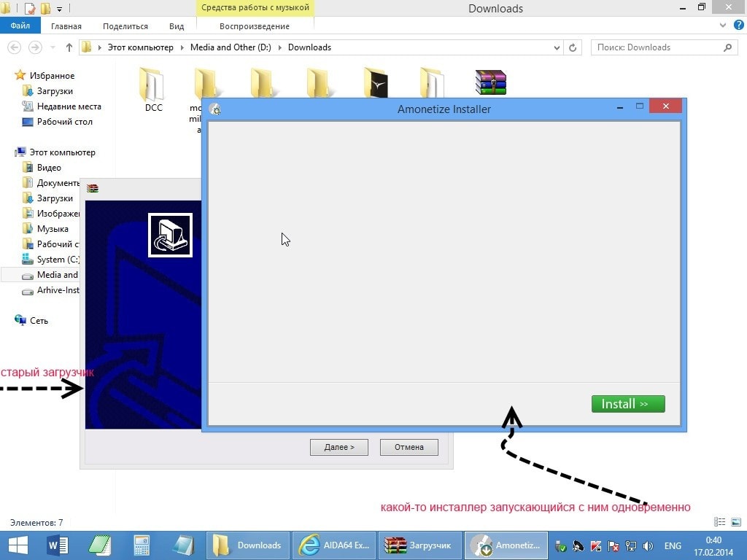Expand the chevron after Media and Other (D:) in the path
Viewport: 747px width, 560px height.
(x=279, y=47)
